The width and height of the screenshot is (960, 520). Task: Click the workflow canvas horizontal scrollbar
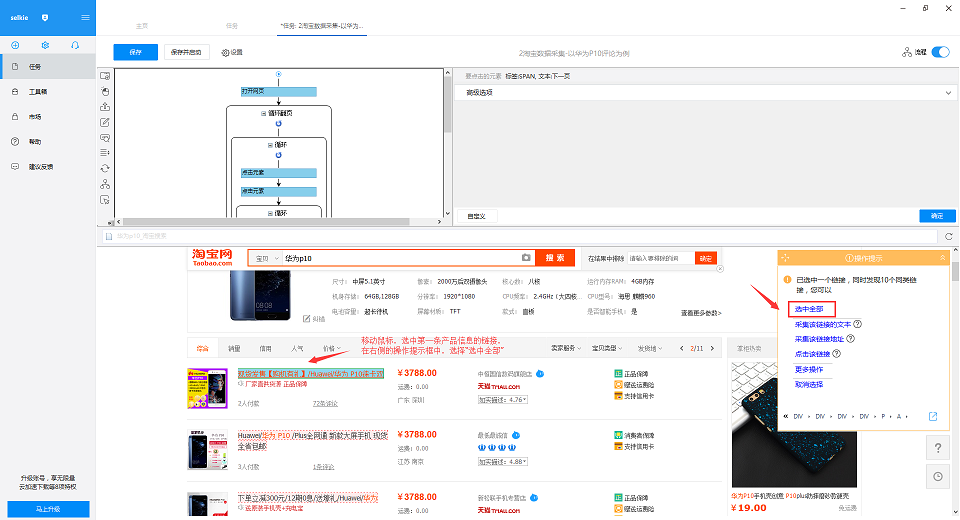click(266, 222)
